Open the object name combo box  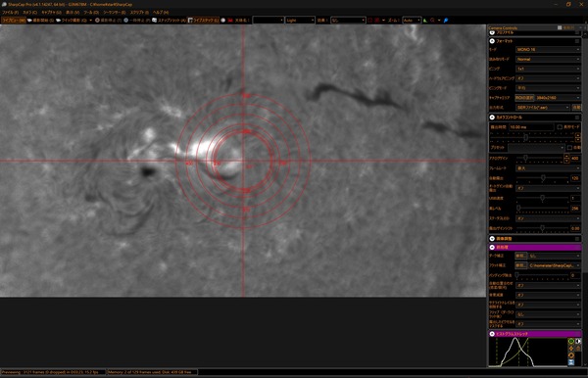pyautogui.click(x=269, y=21)
